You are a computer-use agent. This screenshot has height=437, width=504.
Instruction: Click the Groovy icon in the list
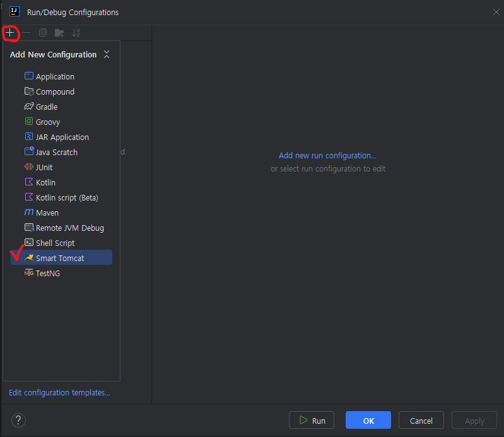tap(29, 122)
